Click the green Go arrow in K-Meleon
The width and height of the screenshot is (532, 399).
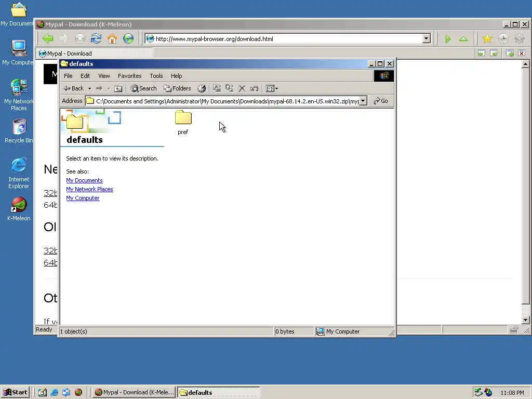point(448,39)
